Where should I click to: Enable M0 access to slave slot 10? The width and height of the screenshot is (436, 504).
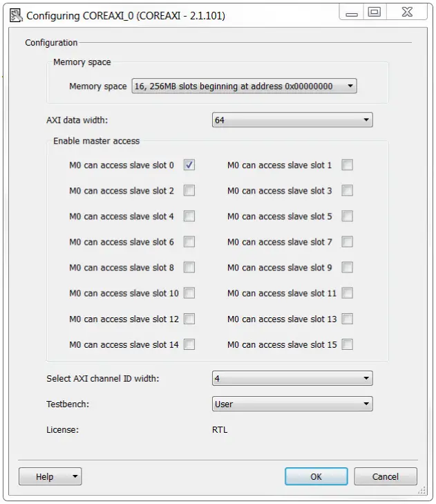(189, 293)
